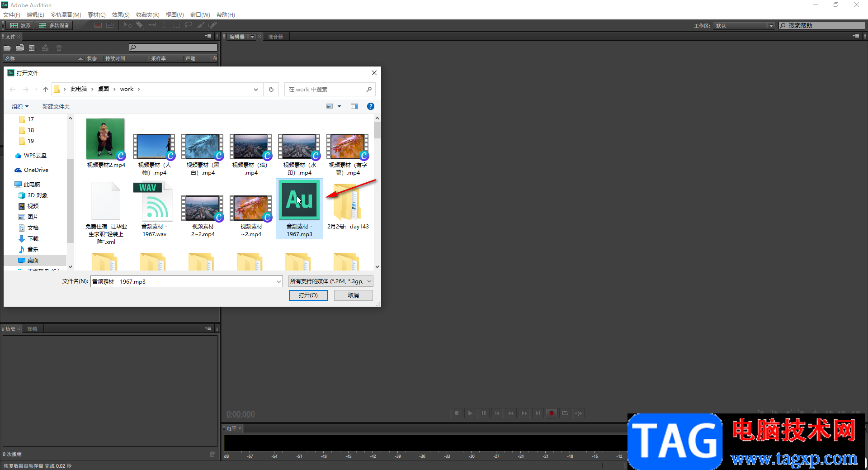
Task: Click the Files panel search field
Action: [x=173, y=47]
